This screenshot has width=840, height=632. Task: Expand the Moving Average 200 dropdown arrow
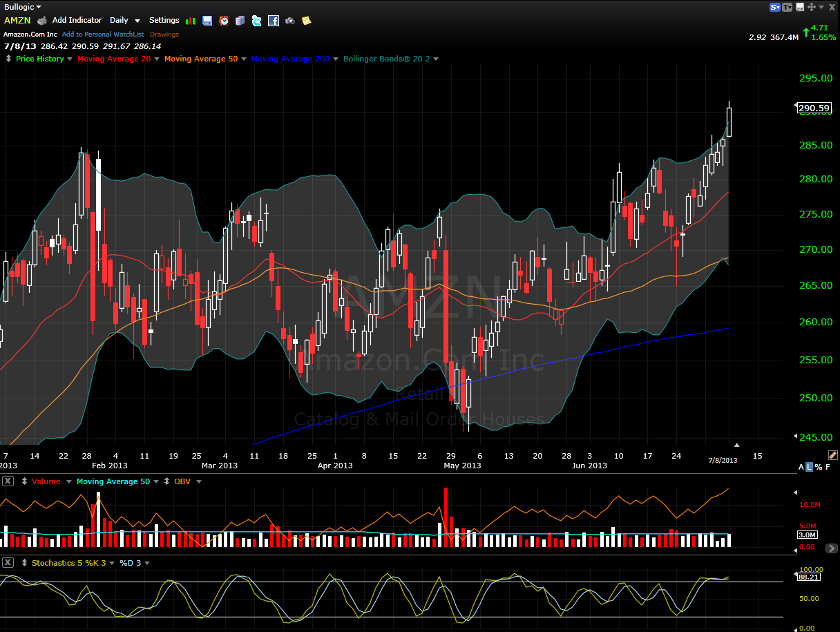[335, 59]
